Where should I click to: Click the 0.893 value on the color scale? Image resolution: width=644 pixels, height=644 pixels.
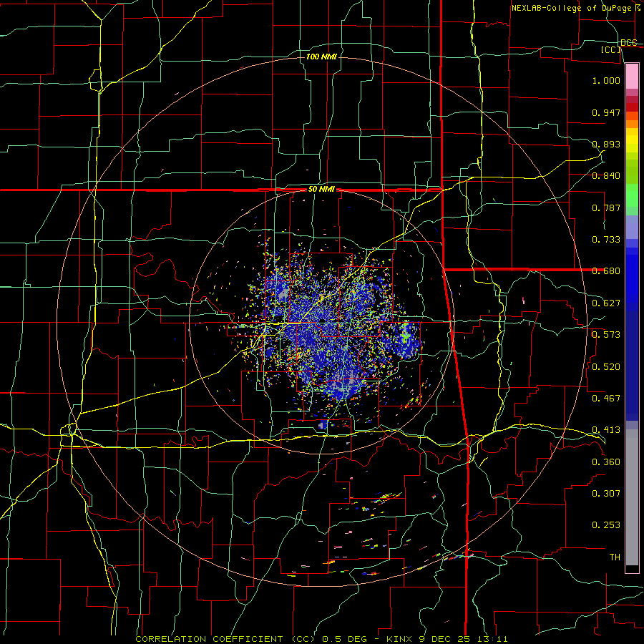606,144
